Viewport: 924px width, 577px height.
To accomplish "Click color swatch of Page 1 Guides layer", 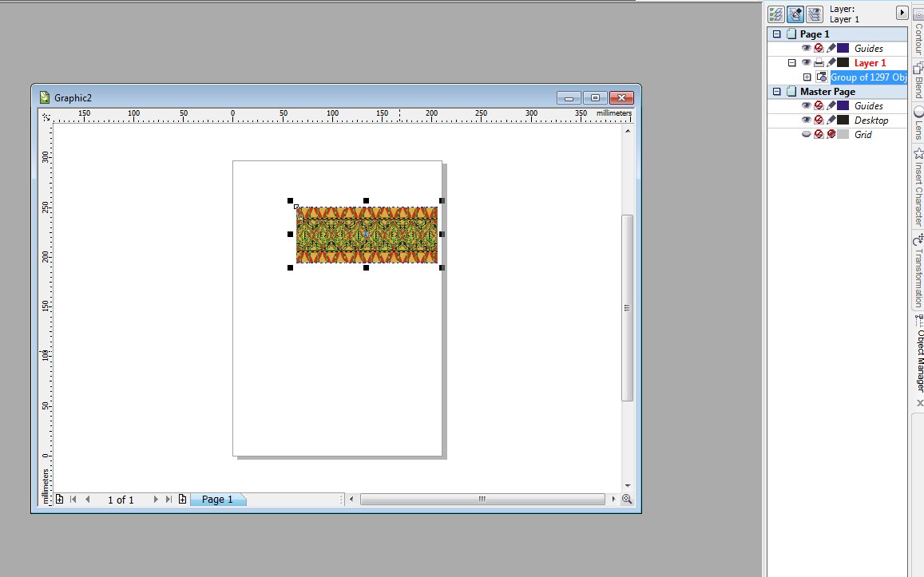I will point(843,48).
